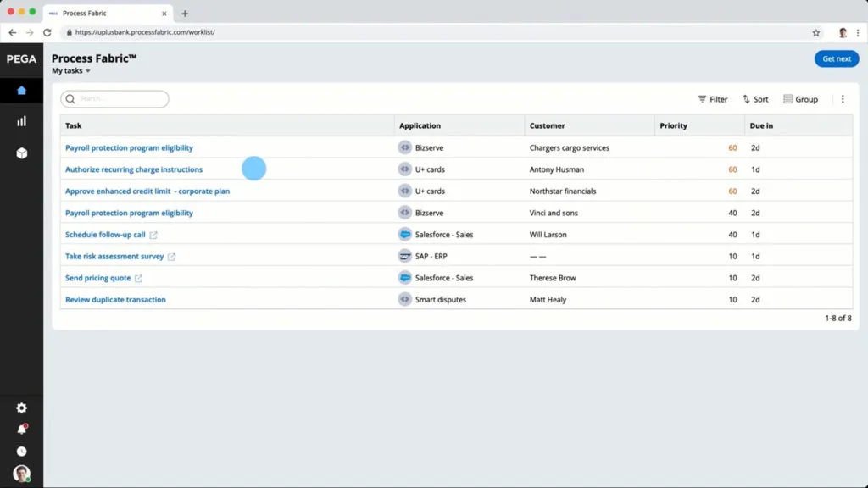Click the browser address bar URL
The image size is (868, 488).
click(145, 32)
